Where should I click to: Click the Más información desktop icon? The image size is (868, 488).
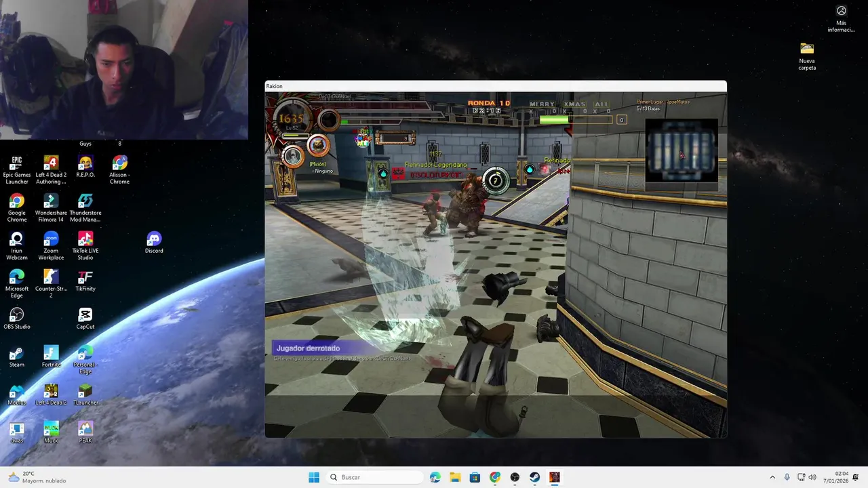coord(841,18)
